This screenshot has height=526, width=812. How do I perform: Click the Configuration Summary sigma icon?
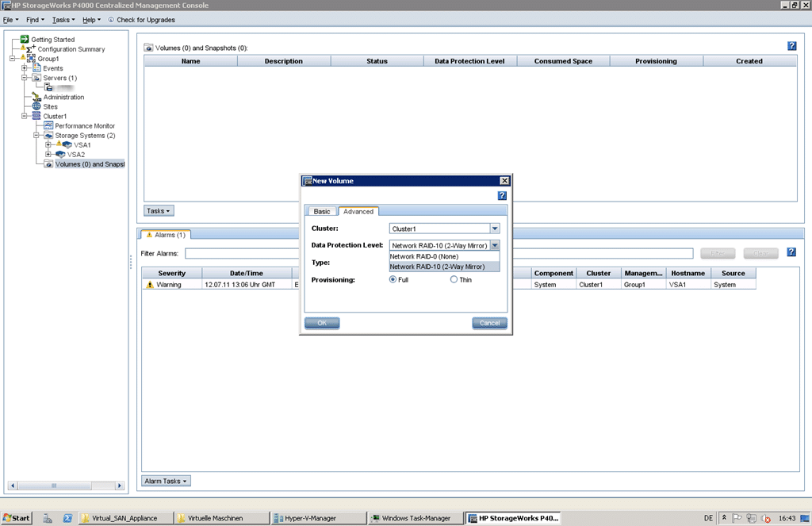31,49
